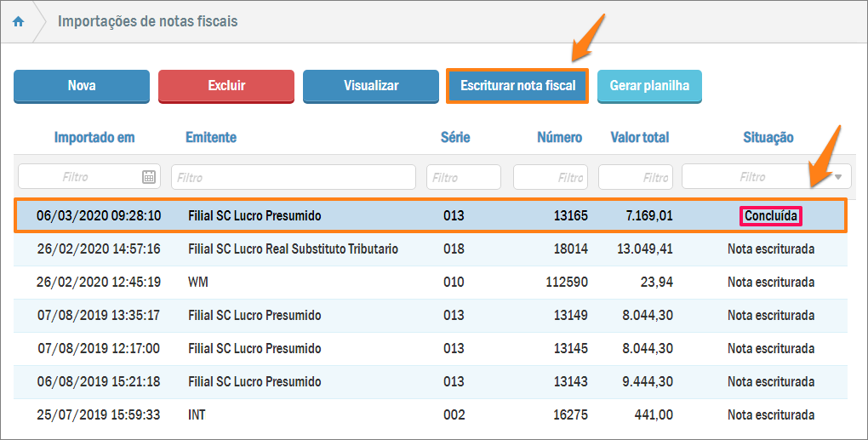The image size is (868, 440).
Task: Click the Visualizar button
Action: click(371, 86)
